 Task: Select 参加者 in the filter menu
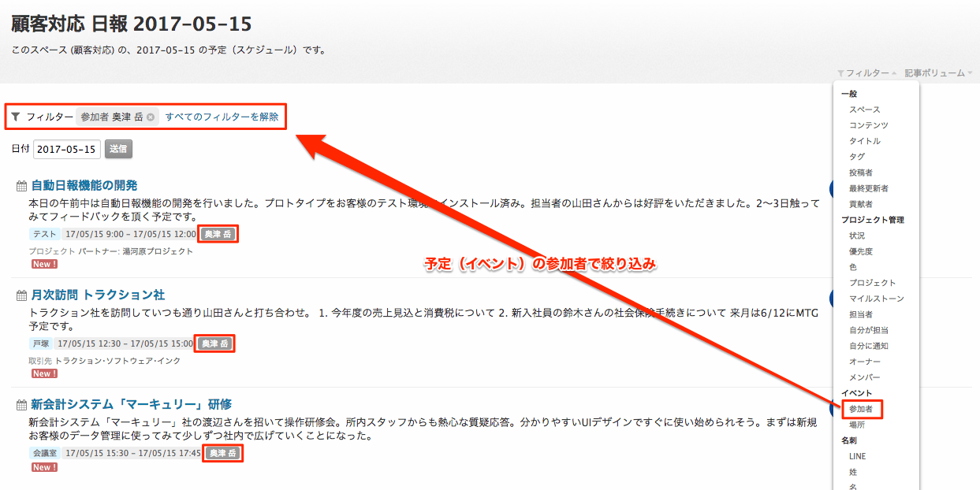coord(861,409)
